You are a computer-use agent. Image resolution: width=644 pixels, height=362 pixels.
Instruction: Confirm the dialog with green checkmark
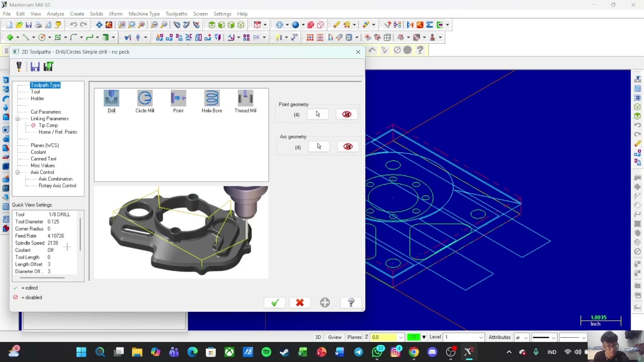point(275,303)
